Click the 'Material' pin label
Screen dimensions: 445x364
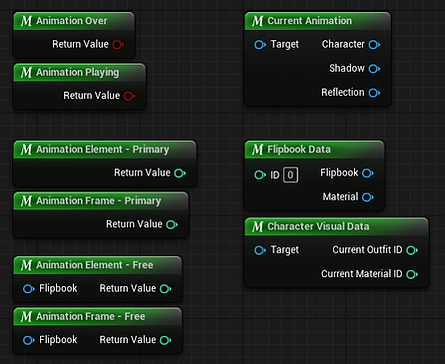coord(340,197)
